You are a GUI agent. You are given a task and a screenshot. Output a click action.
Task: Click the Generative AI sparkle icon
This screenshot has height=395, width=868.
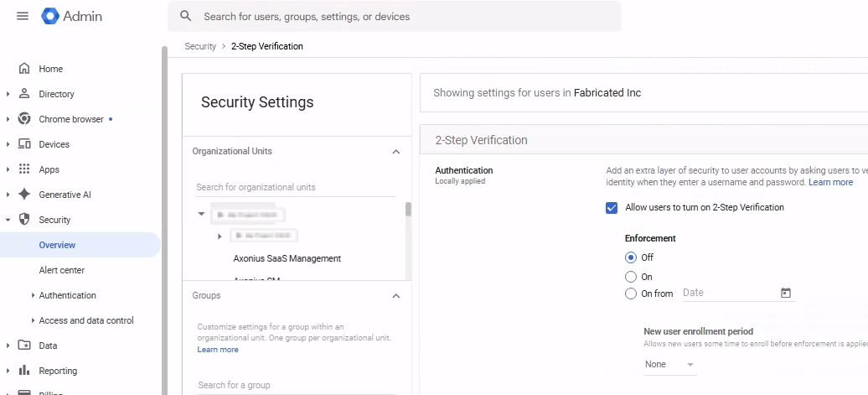pyautogui.click(x=24, y=195)
